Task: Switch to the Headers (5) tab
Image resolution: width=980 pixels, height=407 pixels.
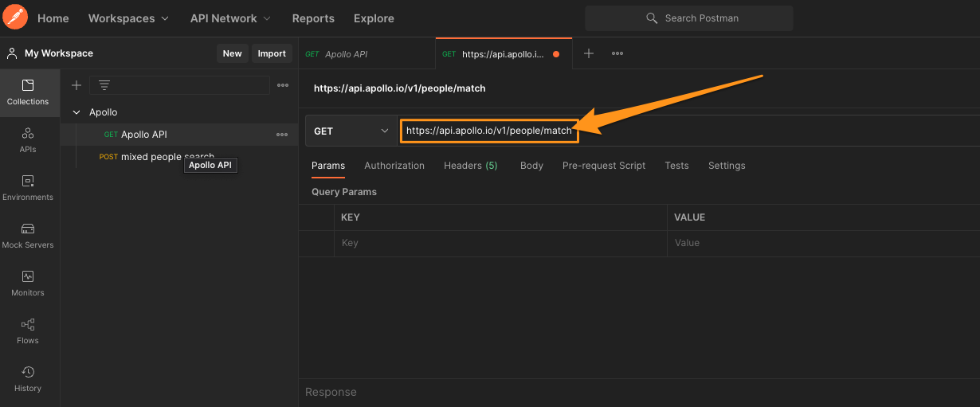Action: (x=471, y=166)
